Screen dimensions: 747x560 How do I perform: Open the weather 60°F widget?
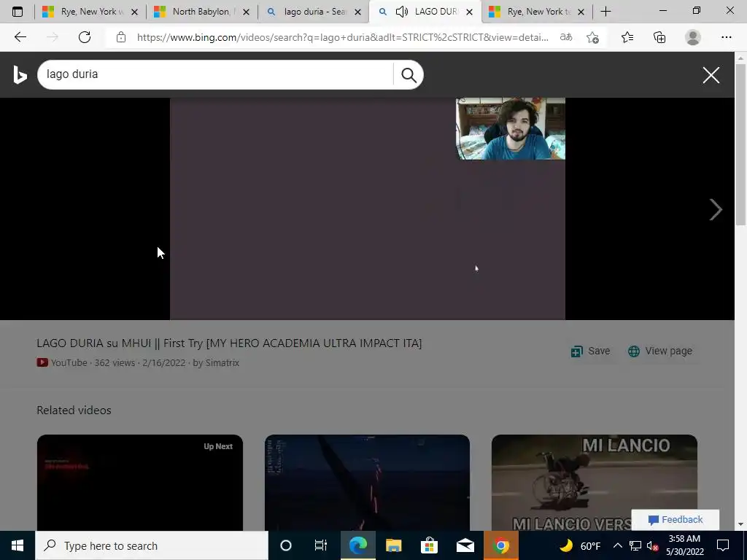(x=580, y=545)
